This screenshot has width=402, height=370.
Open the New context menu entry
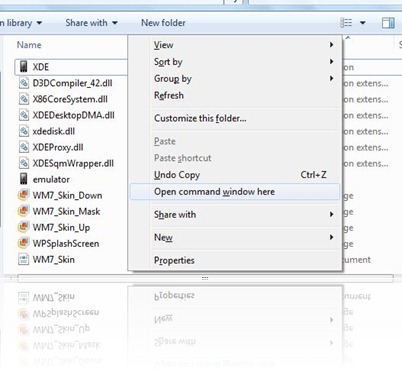tap(235, 237)
